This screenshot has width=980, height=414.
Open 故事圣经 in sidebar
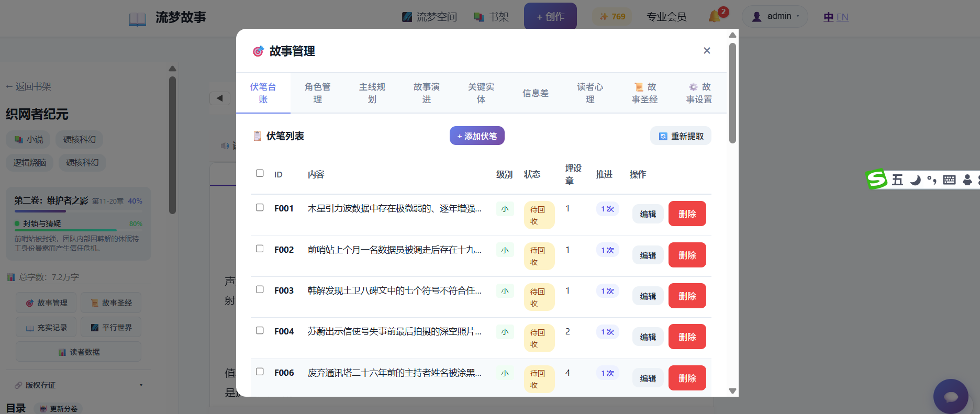click(x=111, y=303)
